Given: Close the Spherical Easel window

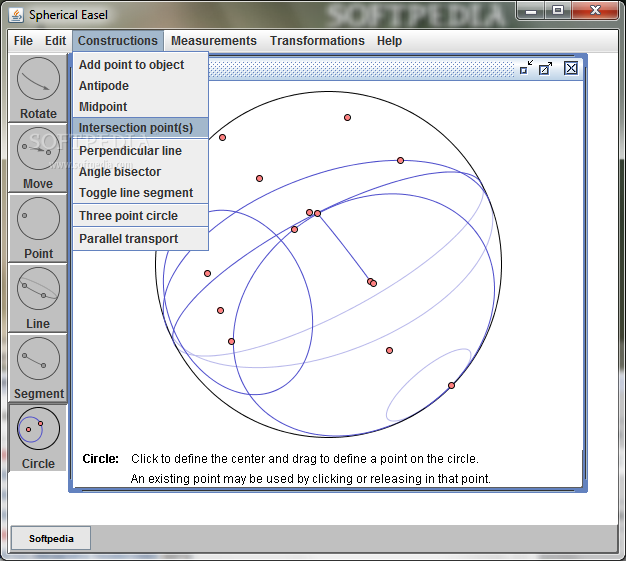Looking at the screenshot, I should 595,10.
